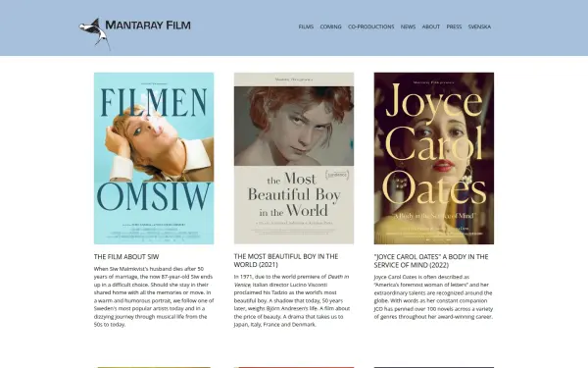Open the About page from the navigation
Image resolution: width=588 pixels, height=368 pixels.
(x=430, y=26)
